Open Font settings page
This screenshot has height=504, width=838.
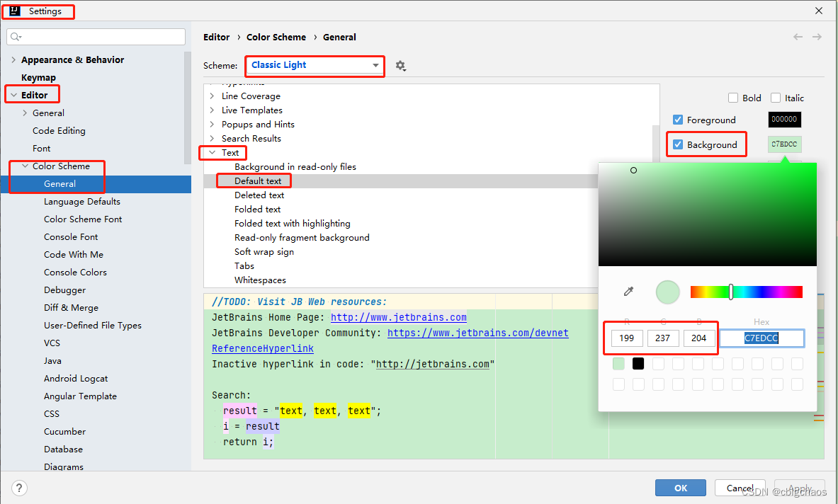click(41, 149)
